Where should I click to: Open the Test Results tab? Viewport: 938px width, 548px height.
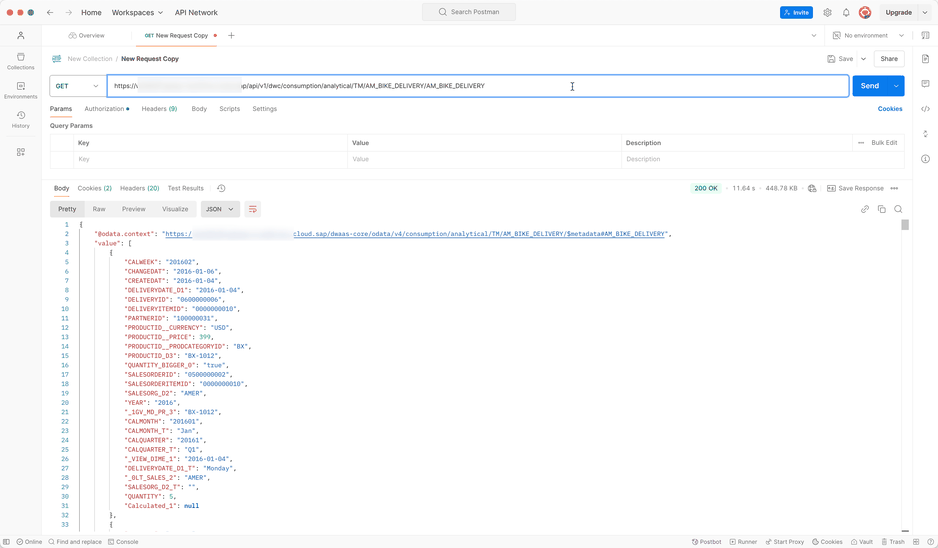185,188
